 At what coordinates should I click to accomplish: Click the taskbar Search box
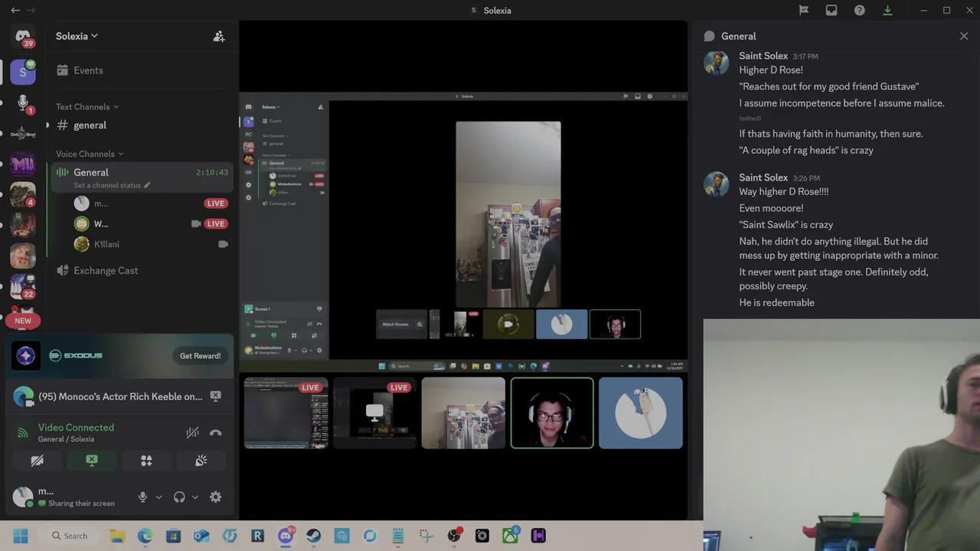(x=70, y=536)
